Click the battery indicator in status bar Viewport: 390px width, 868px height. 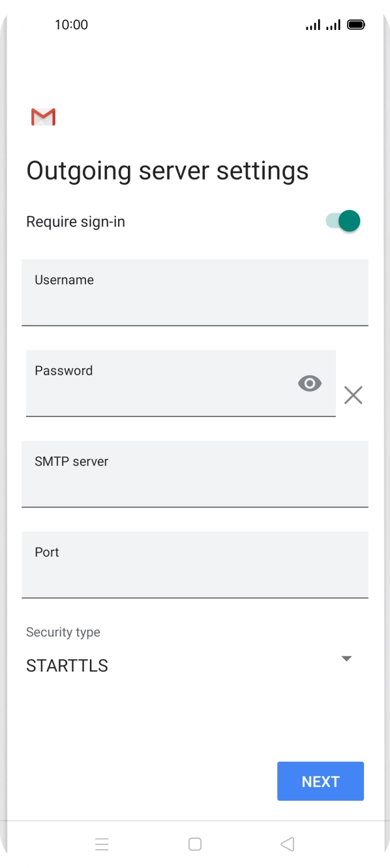pyautogui.click(x=357, y=24)
